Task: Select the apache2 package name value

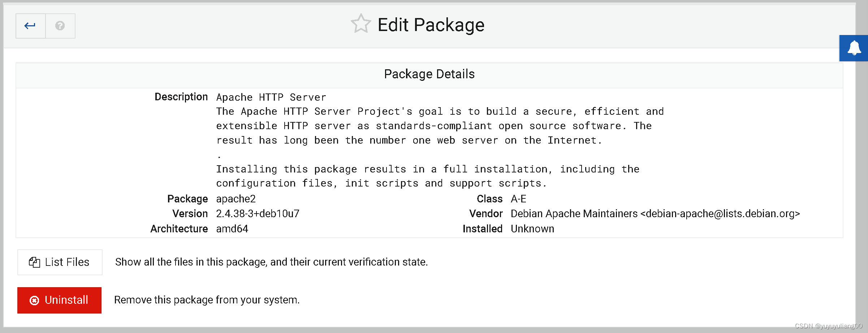Action: point(236,199)
